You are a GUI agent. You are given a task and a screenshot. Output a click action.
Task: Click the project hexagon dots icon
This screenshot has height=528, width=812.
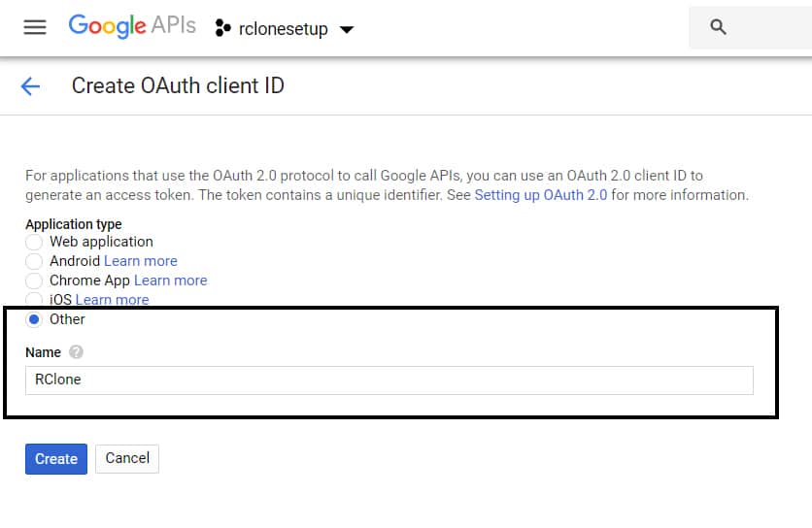[x=222, y=28]
